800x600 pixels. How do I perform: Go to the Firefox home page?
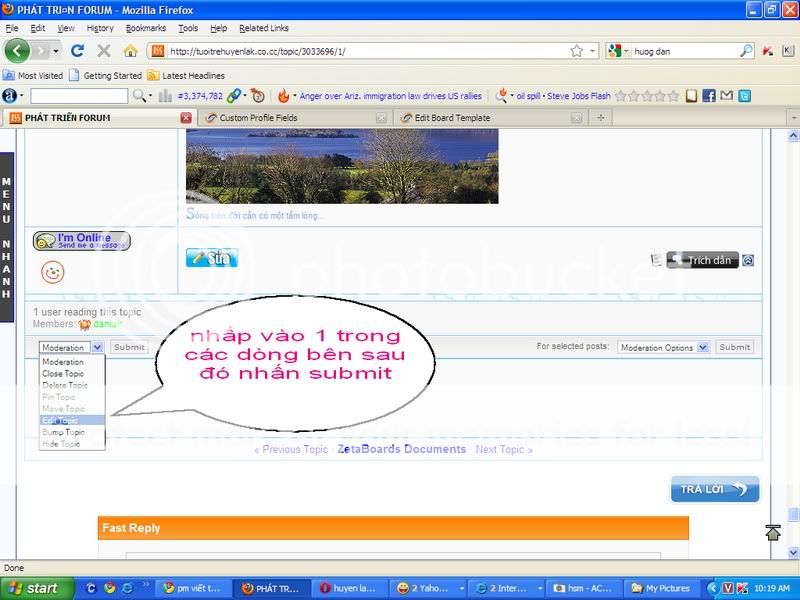coord(130,50)
